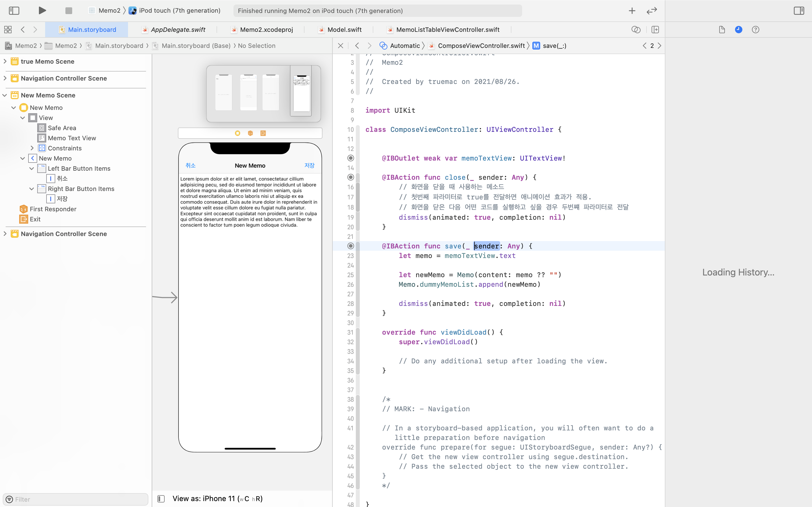Open the Quick Help inspector icon
This screenshot has height=507, width=812.
(755, 30)
